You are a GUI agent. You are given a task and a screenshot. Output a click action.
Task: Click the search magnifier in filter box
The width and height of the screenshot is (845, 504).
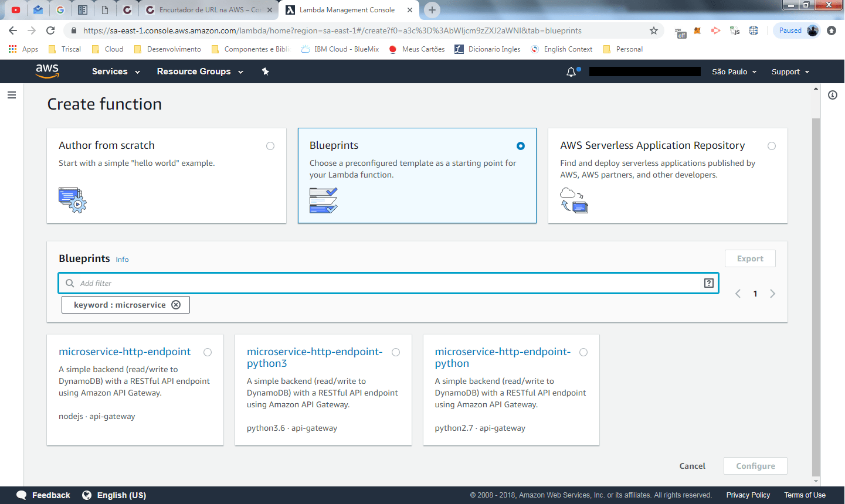click(70, 283)
